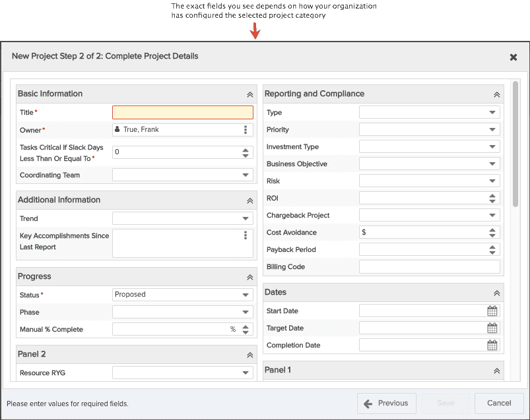Open the Completion Date calendar icon

(x=492, y=345)
